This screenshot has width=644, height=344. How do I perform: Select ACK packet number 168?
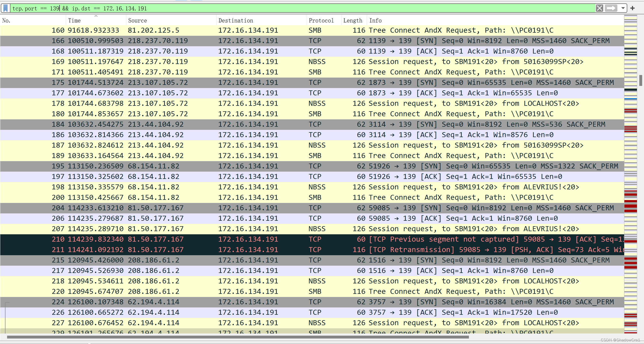312,51
